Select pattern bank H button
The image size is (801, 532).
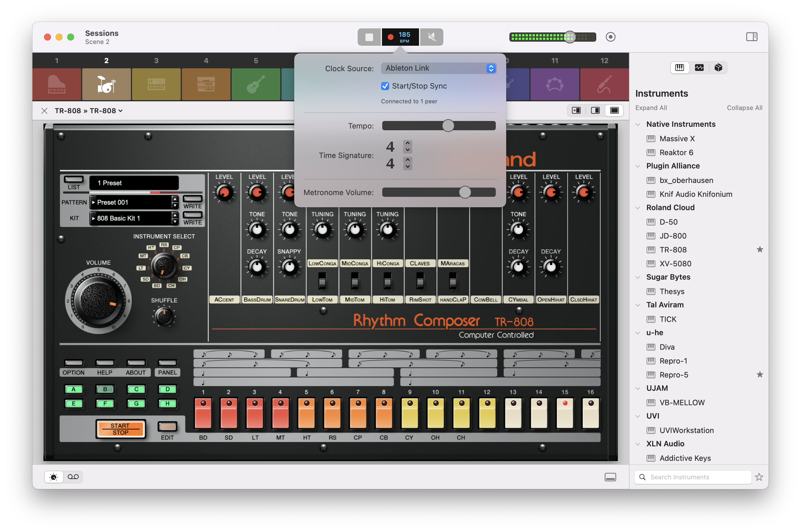(167, 403)
